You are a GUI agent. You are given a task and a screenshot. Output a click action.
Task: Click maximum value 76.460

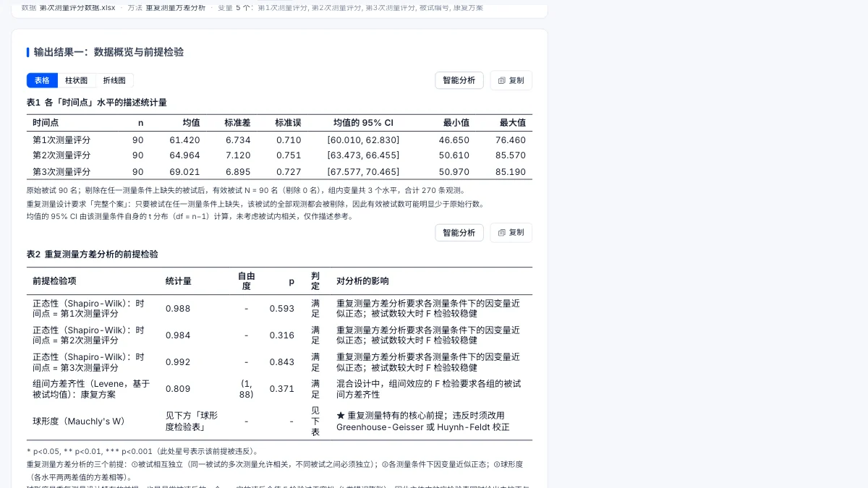pyautogui.click(x=511, y=140)
